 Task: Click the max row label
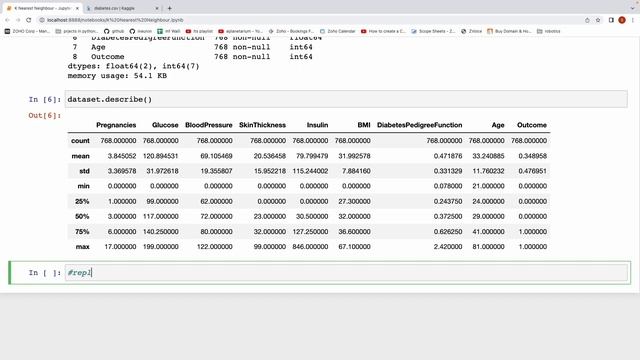pyautogui.click(x=82, y=247)
